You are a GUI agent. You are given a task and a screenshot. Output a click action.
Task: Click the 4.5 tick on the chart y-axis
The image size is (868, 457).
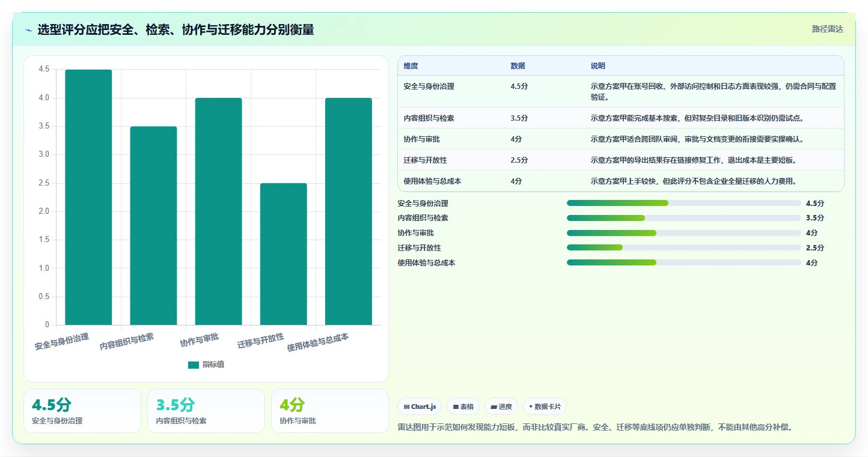[44, 70]
